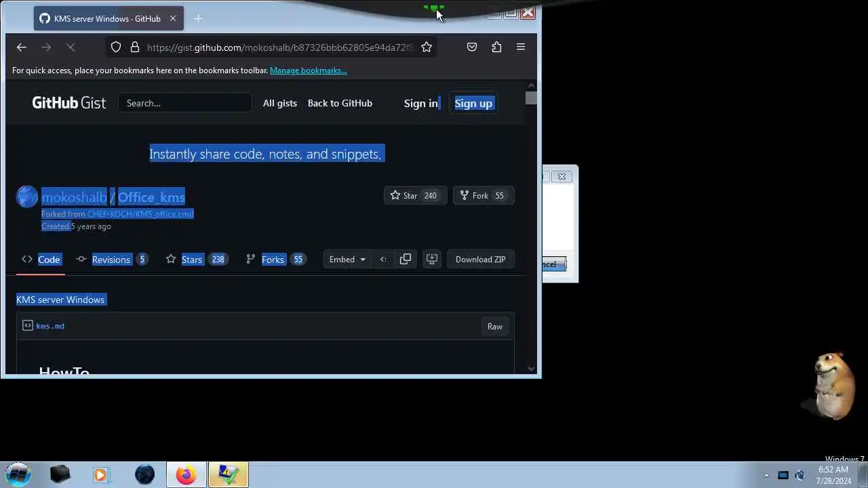This screenshot has height=488, width=868.
Task: Open the monitor icon in system tray
Action: pyautogui.click(x=783, y=475)
